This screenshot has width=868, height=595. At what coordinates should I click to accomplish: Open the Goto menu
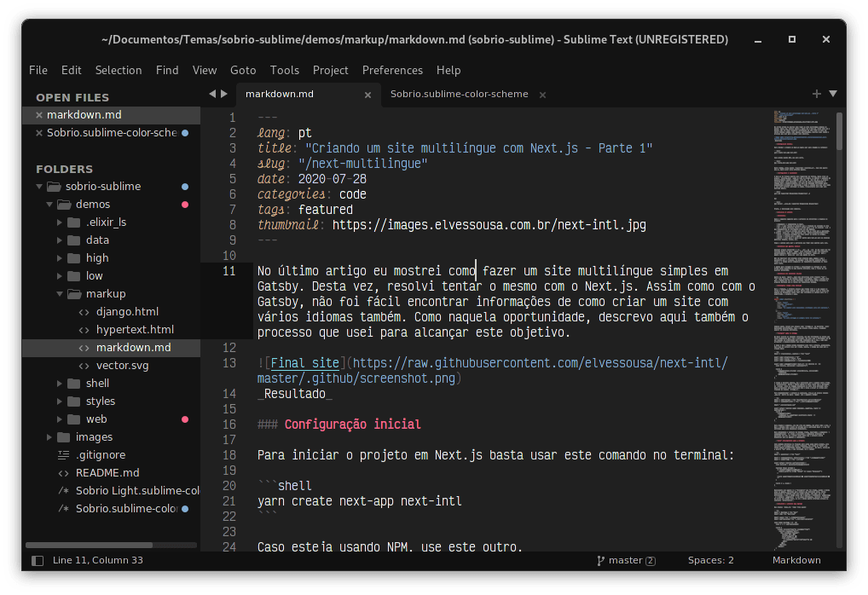coord(243,70)
